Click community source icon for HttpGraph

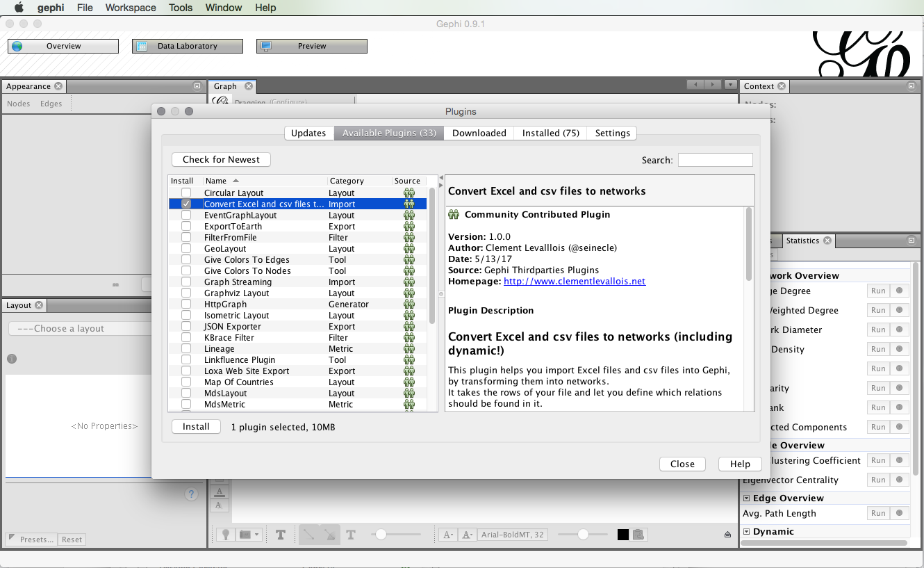(409, 304)
